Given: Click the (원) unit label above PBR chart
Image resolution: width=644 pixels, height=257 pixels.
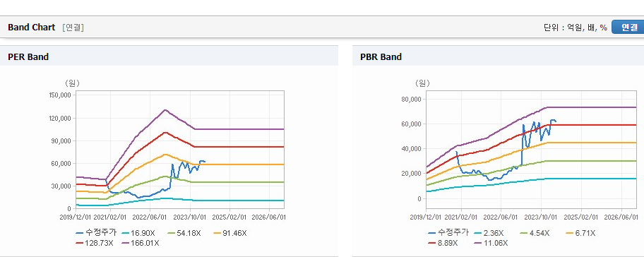Looking at the screenshot, I should [x=422, y=84].
